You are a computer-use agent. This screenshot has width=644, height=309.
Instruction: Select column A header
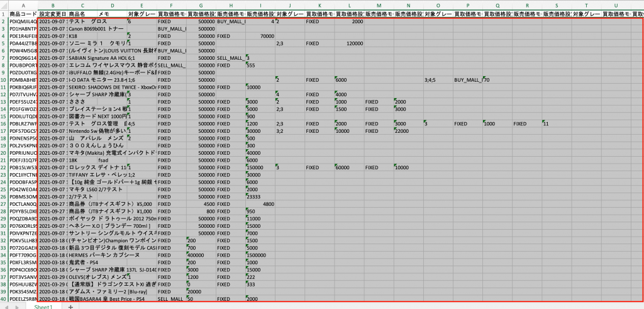pyautogui.click(x=23, y=6)
